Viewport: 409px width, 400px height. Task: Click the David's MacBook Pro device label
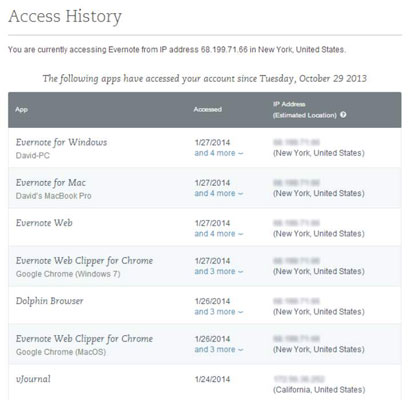[53, 196]
